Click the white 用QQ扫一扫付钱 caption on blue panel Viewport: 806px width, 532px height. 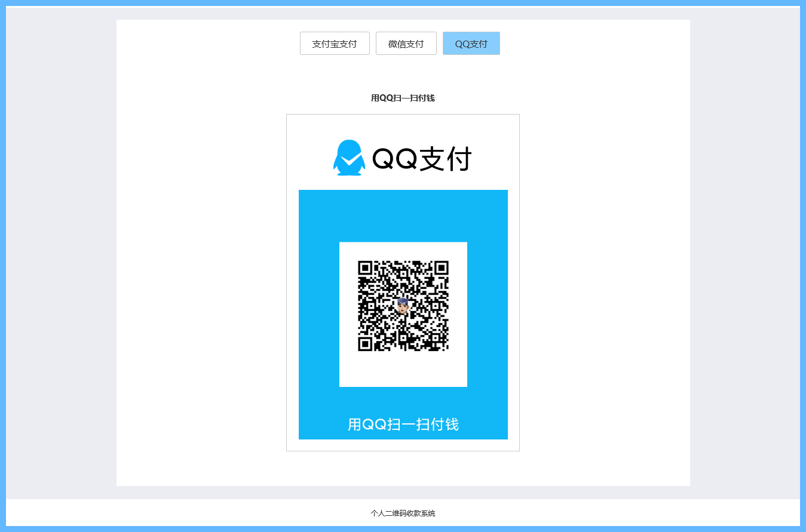[403, 425]
